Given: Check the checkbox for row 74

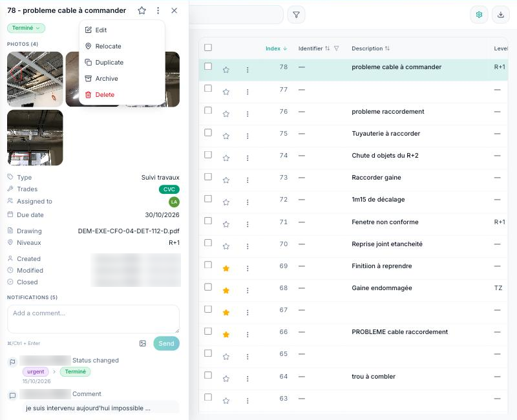Looking at the screenshot, I should click(208, 154).
